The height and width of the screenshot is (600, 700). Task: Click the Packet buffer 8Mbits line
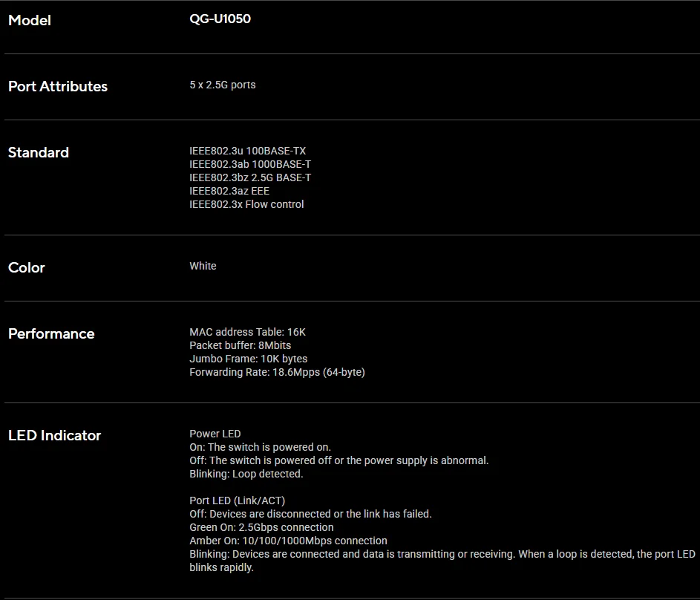click(x=240, y=345)
